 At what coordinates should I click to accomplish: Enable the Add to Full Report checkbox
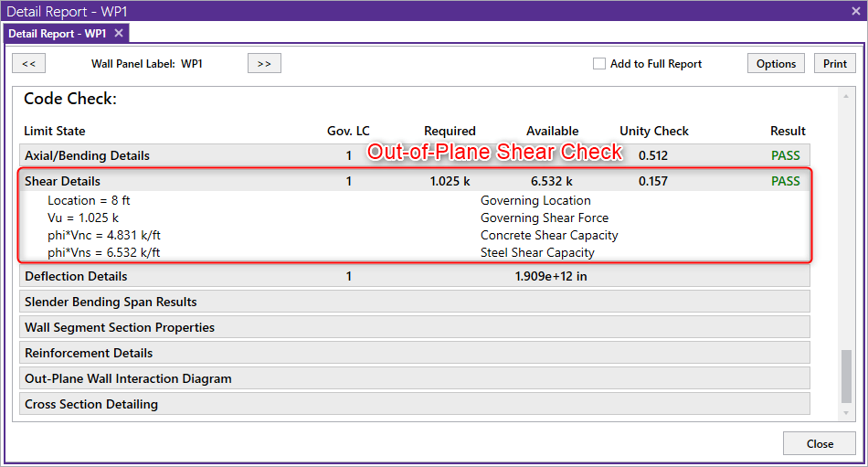point(599,64)
